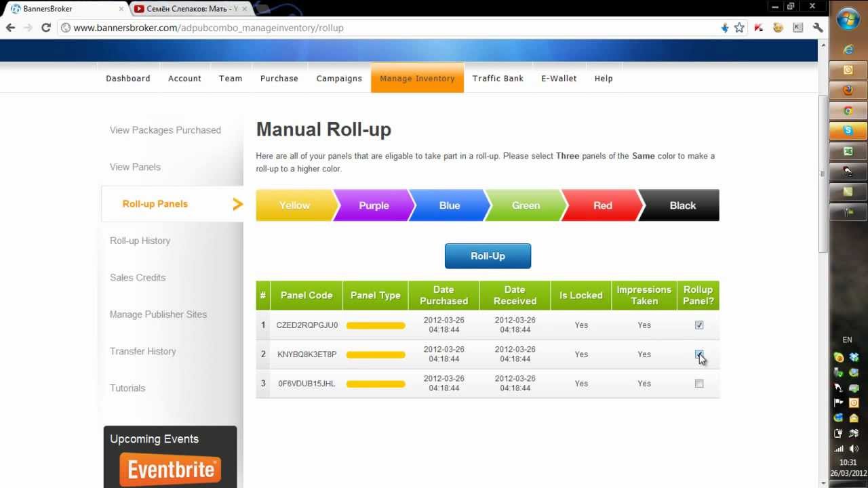This screenshot has height=488, width=868.
Task: Go back with the browser back arrow
Action: 10,28
